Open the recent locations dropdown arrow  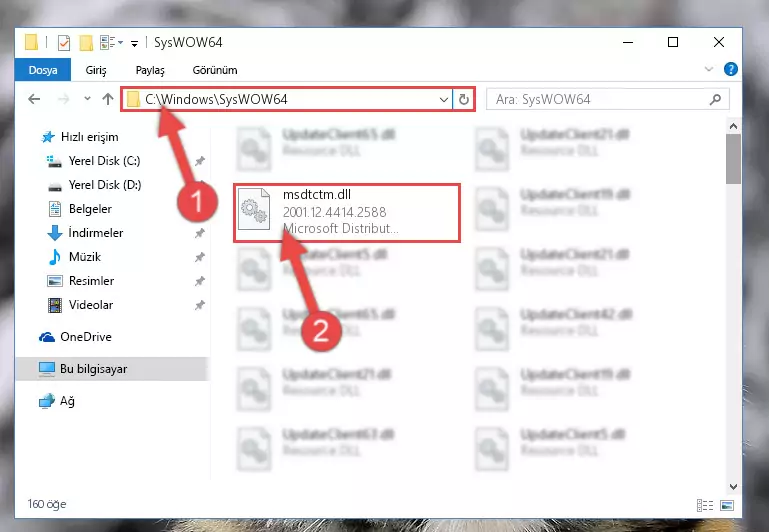pyautogui.click(x=87, y=99)
